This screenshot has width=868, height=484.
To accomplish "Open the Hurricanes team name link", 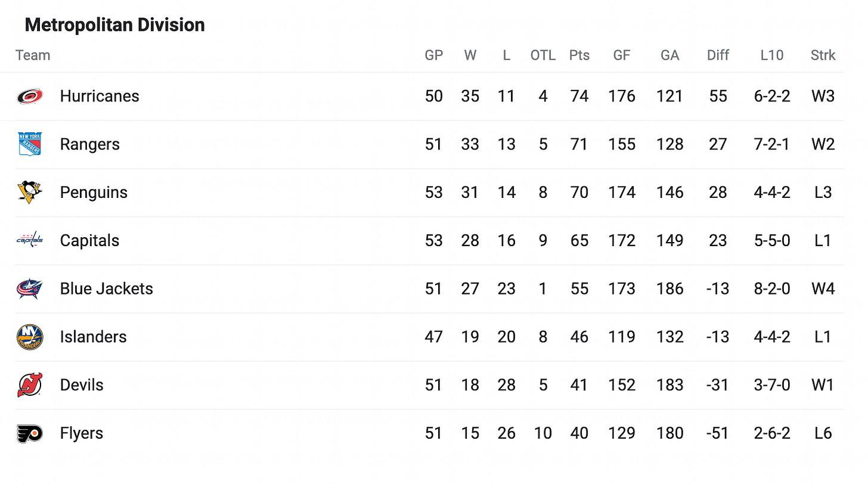I will tap(100, 96).
